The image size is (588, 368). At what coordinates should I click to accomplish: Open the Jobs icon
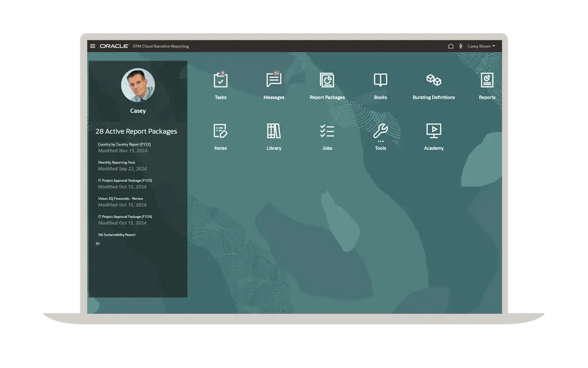point(327,131)
